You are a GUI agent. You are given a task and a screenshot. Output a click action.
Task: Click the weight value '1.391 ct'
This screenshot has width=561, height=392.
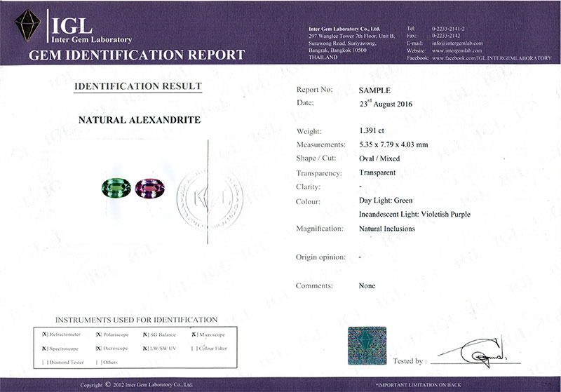tap(372, 130)
